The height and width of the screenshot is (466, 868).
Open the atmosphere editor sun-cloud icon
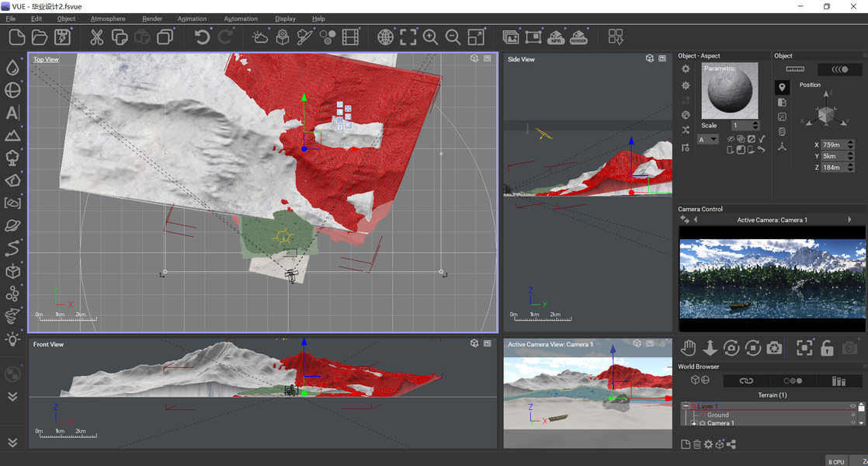pos(259,37)
